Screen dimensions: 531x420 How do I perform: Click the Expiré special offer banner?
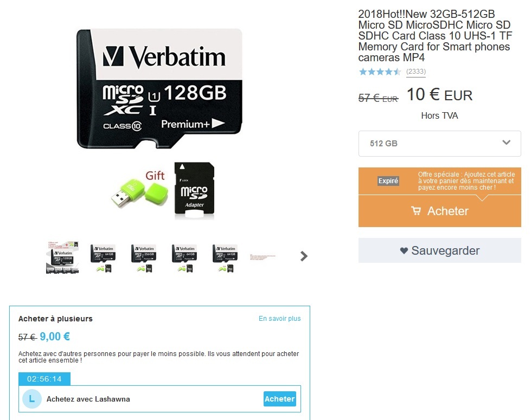click(439, 181)
